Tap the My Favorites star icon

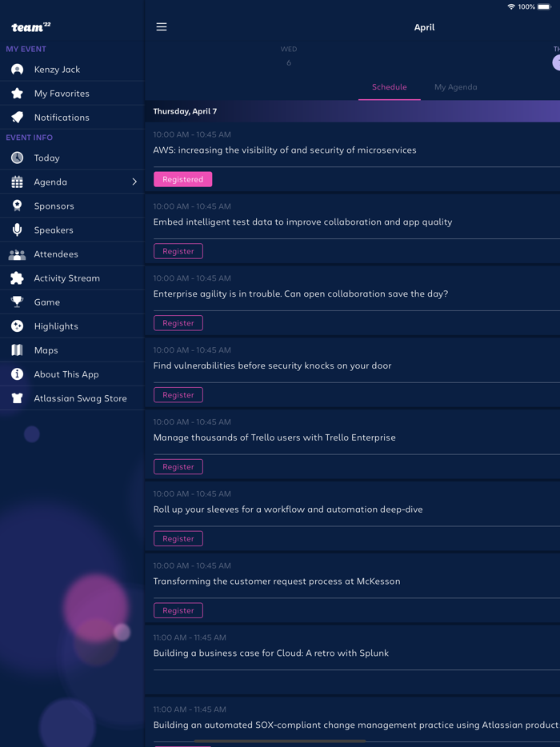[x=17, y=94]
